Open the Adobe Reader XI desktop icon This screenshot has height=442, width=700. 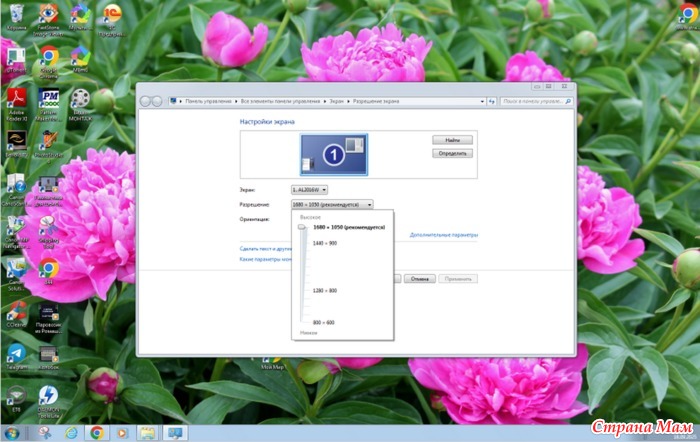(17, 100)
